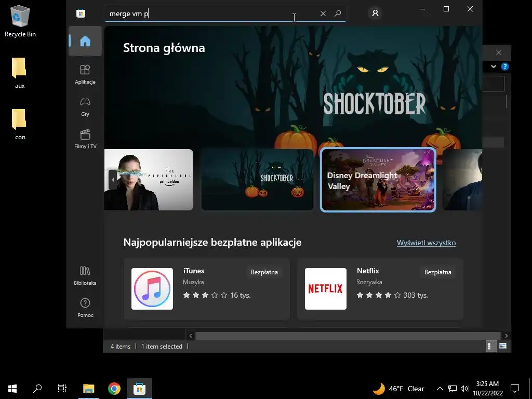Expand the Explorer ribbon chevron
The height and width of the screenshot is (399, 532).
pos(494,66)
